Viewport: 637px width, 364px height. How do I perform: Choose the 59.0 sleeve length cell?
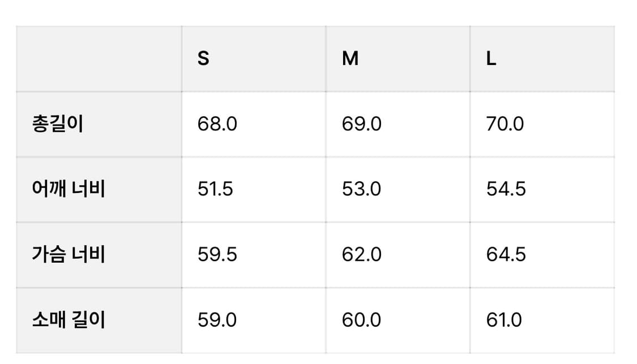point(254,320)
